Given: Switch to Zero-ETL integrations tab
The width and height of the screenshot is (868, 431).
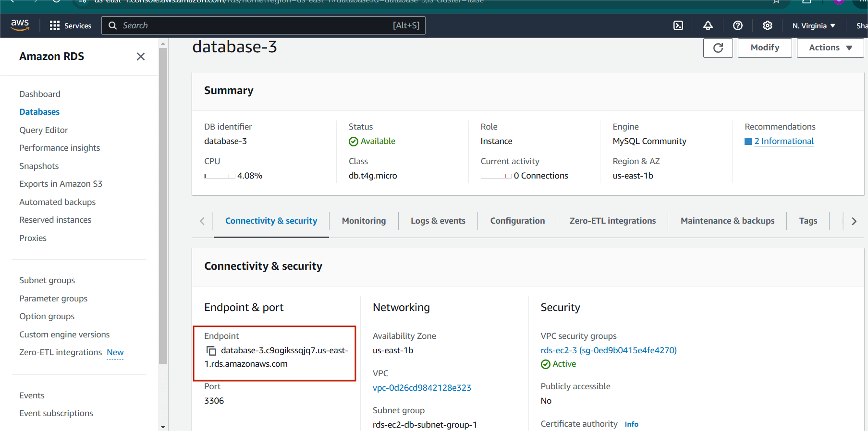Looking at the screenshot, I should [x=612, y=221].
